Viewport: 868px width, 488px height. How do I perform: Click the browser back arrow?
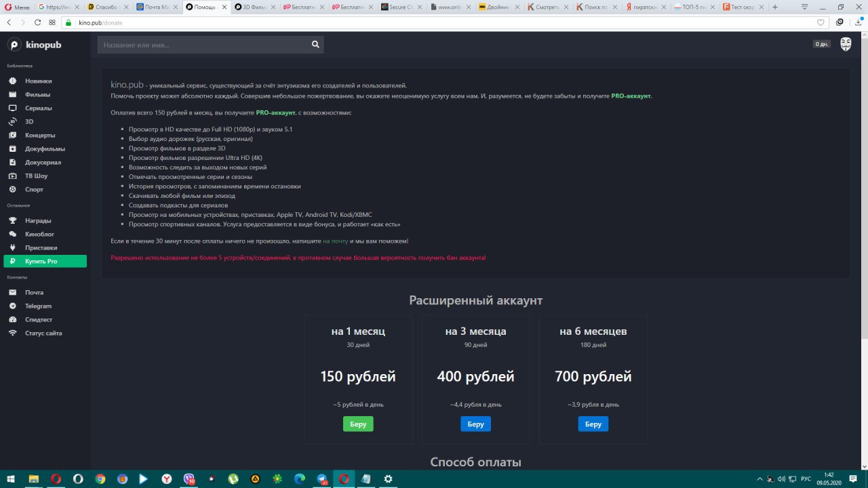click(9, 22)
